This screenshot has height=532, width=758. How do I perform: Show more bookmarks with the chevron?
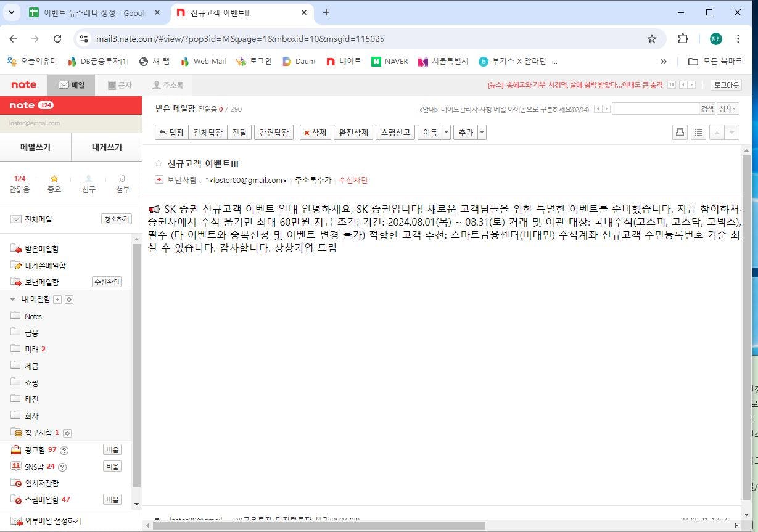click(x=664, y=61)
